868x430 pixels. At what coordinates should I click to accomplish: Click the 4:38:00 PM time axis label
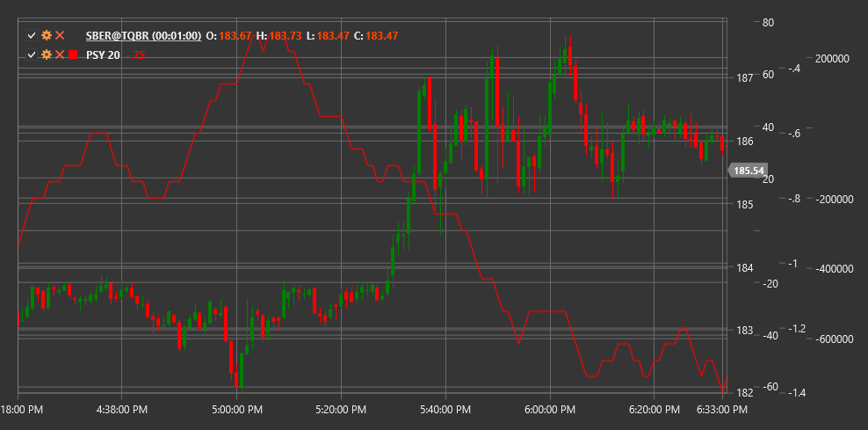[120, 410]
